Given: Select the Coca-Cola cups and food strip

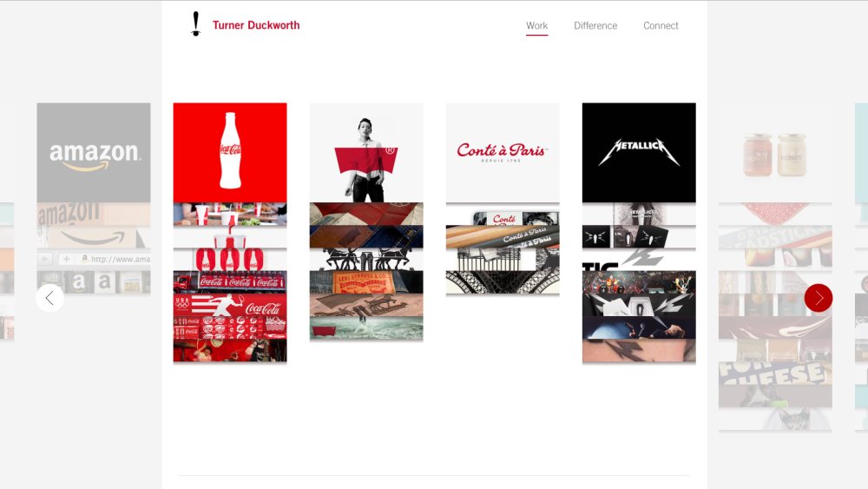Looking at the screenshot, I should coord(230,215).
